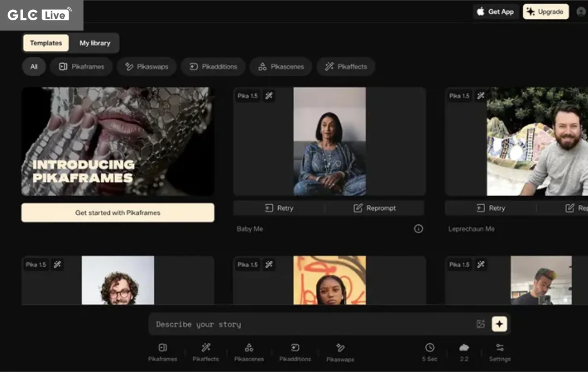Open the 5 Sec duration selector
Viewport: 588px width, 372px height.
[x=430, y=352]
